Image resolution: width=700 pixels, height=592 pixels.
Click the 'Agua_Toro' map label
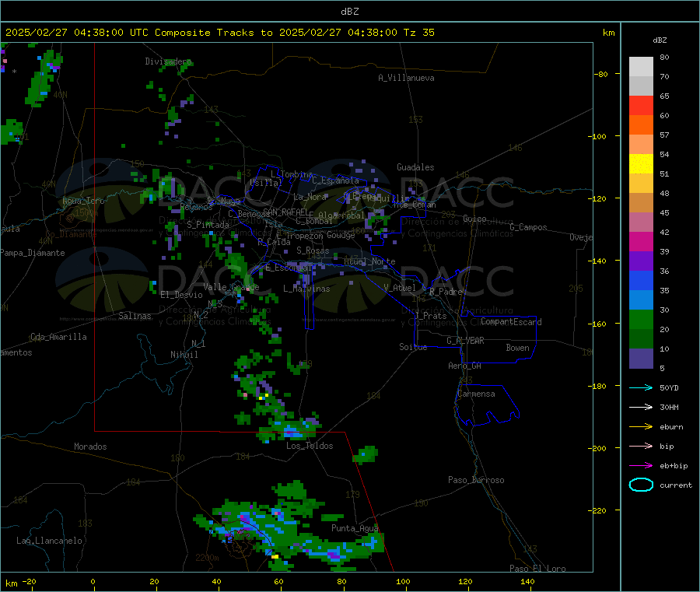tap(83, 201)
